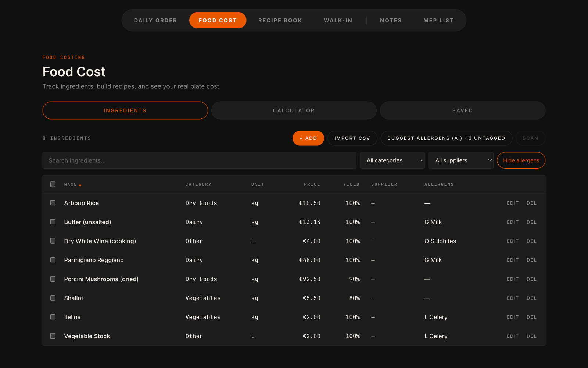Edit the Arborio Rice ingredient
Viewport: 588px width, 368px height.
click(513, 203)
